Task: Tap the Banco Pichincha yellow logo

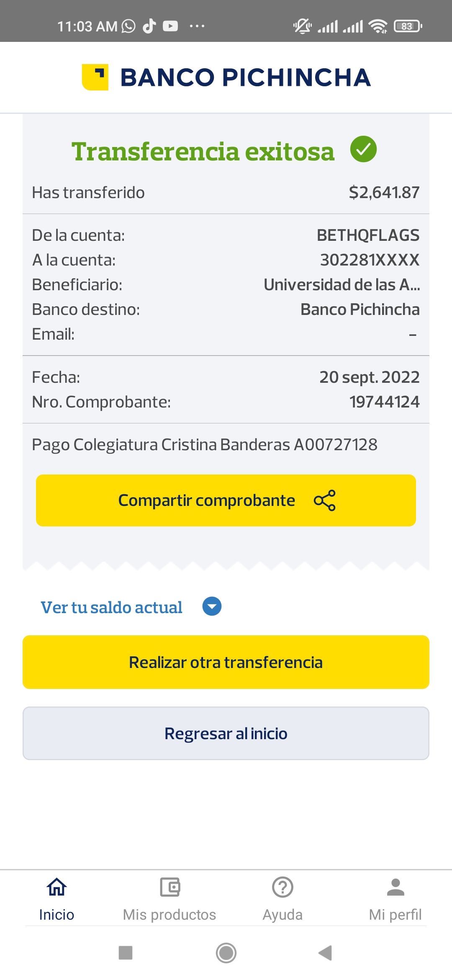Action: [95, 77]
